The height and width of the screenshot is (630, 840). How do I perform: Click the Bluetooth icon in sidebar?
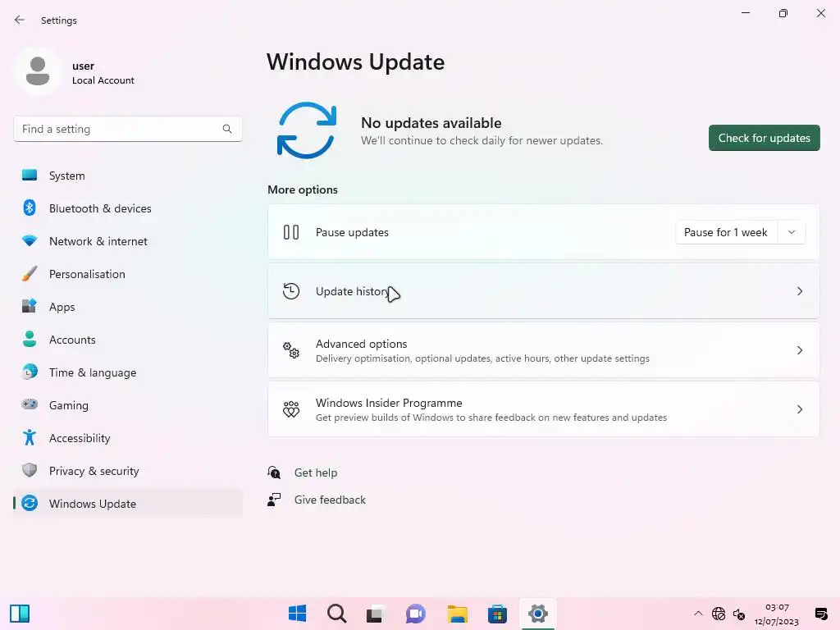click(30, 208)
